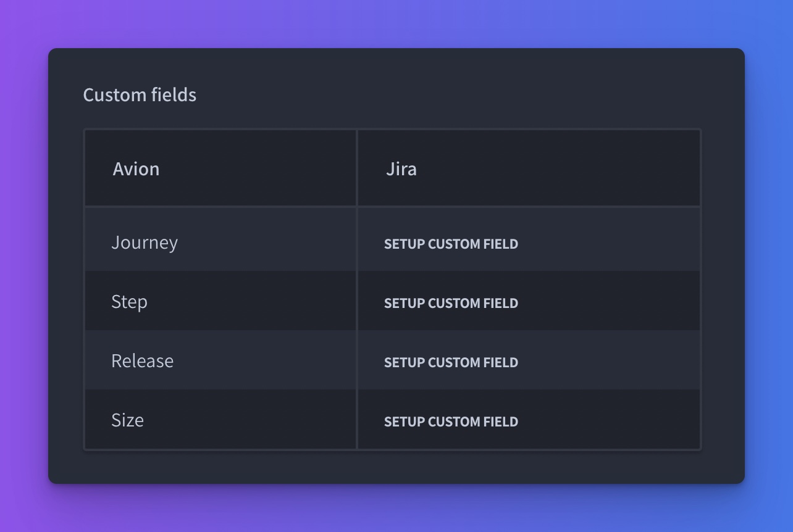Click blank cell area right of Release label
Image resolution: width=793 pixels, height=532 pixels.
pyautogui.click(x=264, y=360)
